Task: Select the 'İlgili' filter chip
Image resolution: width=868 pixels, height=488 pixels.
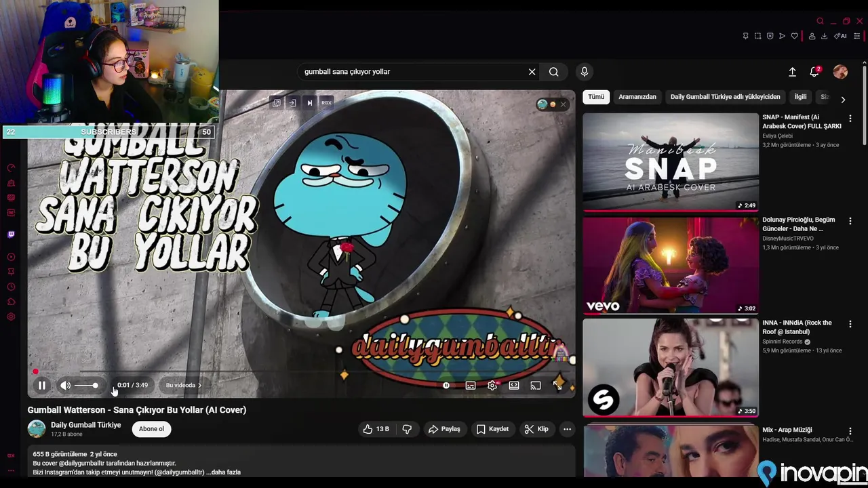Action: click(x=801, y=97)
